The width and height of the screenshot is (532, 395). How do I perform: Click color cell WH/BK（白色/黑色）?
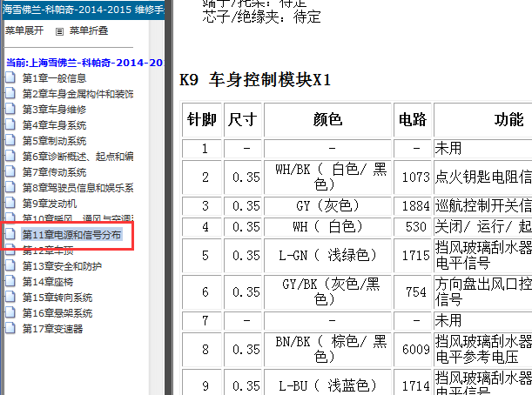tap(327, 177)
